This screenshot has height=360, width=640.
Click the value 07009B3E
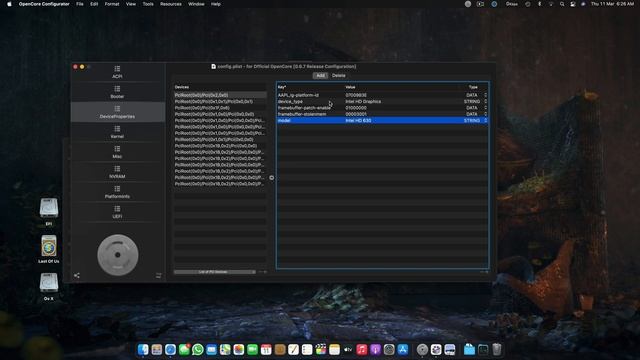point(356,95)
